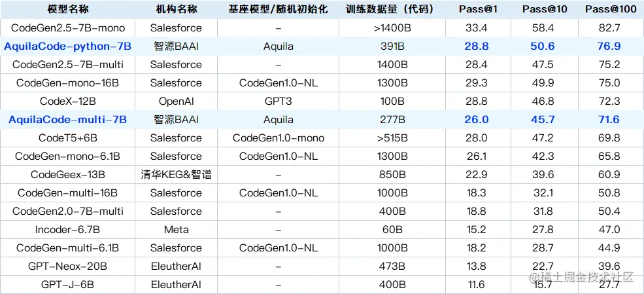Click the 22.9 Pass@1 value
The width and height of the screenshot is (644, 294).
click(x=477, y=175)
